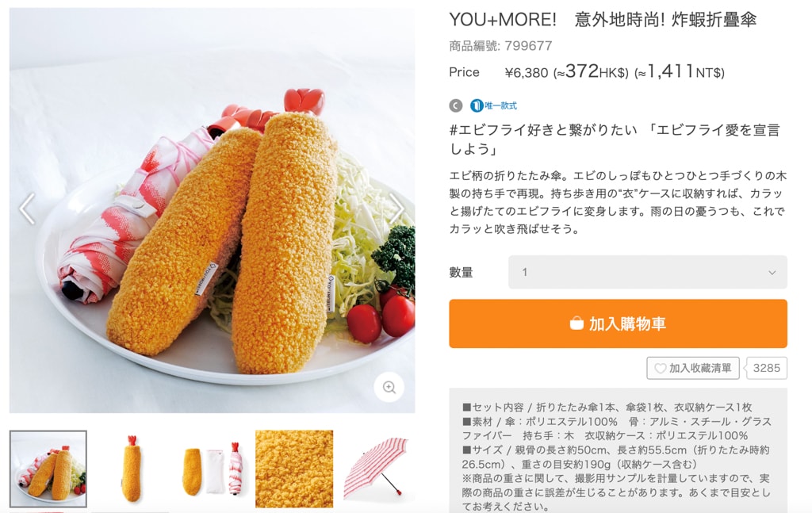812x513 pixels.
Task: Select the opened striped umbrella thumbnail
Action: coord(376,469)
